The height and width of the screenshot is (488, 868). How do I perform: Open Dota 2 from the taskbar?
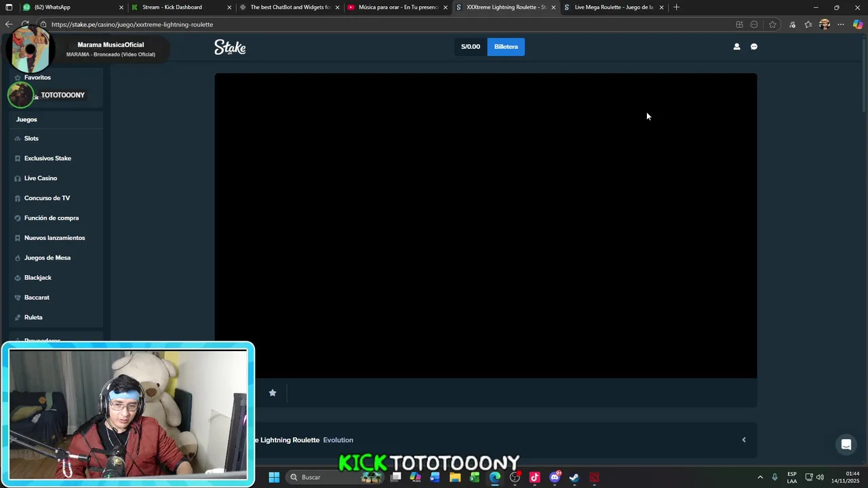click(x=594, y=477)
